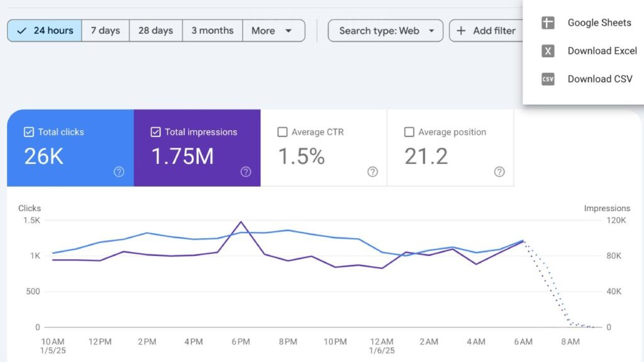Click the 1.5K clicks axis value
644x362 pixels.
point(31,221)
